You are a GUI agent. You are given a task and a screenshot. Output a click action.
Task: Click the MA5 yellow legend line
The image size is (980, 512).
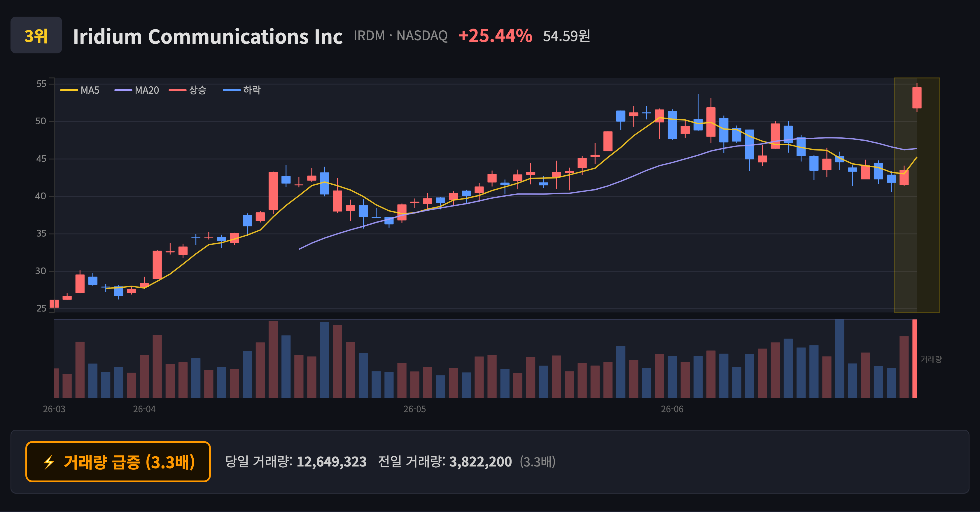[x=69, y=90]
